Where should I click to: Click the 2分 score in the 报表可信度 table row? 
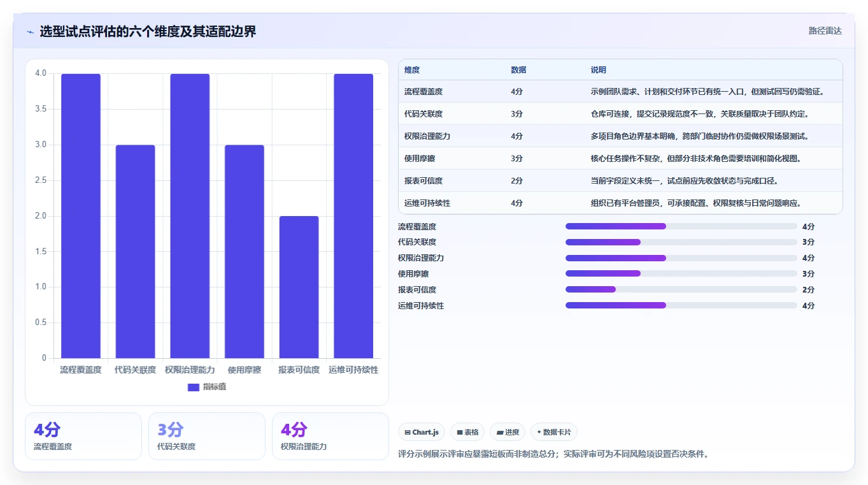516,181
